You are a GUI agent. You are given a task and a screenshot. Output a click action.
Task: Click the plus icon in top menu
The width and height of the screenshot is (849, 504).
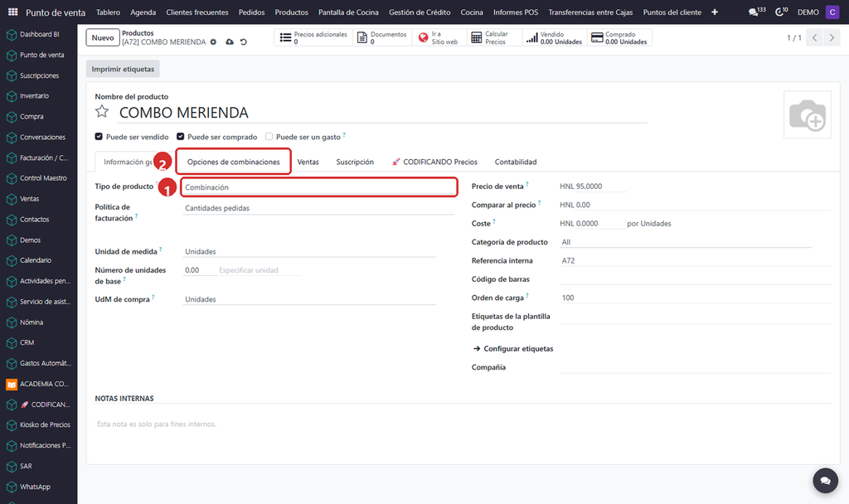(x=714, y=12)
